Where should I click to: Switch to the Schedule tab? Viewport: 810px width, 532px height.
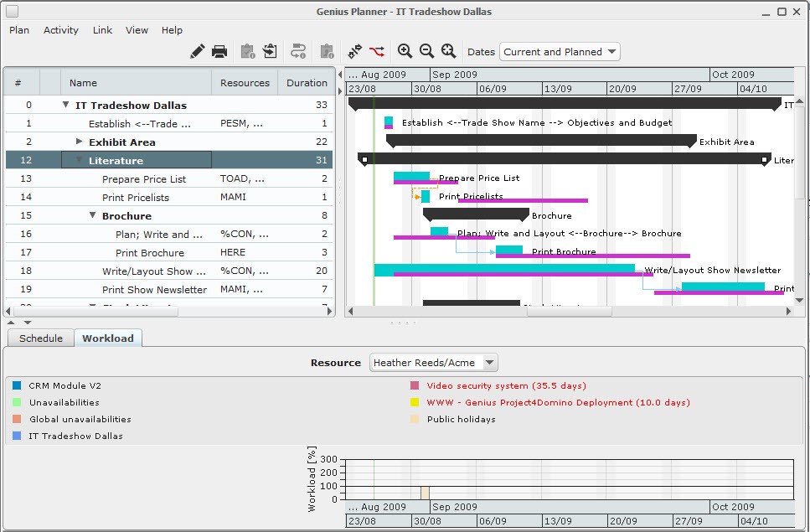(41, 338)
